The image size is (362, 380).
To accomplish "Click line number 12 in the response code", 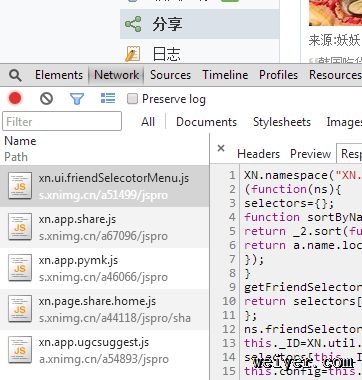I will (229, 329).
